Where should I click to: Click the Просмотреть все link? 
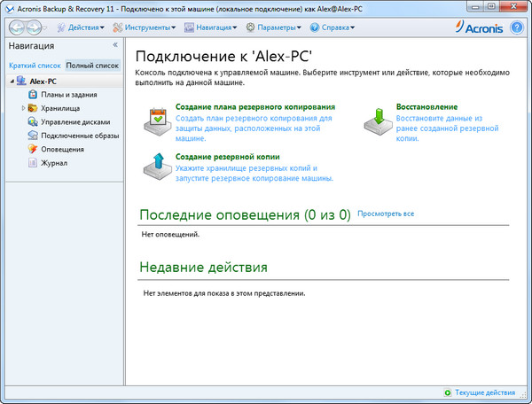pos(386,214)
